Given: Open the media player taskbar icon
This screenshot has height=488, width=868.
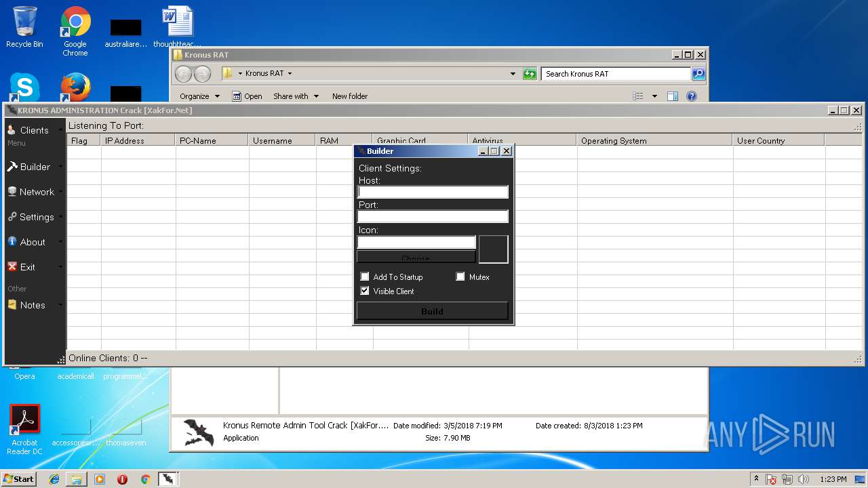Looking at the screenshot, I should (x=100, y=479).
